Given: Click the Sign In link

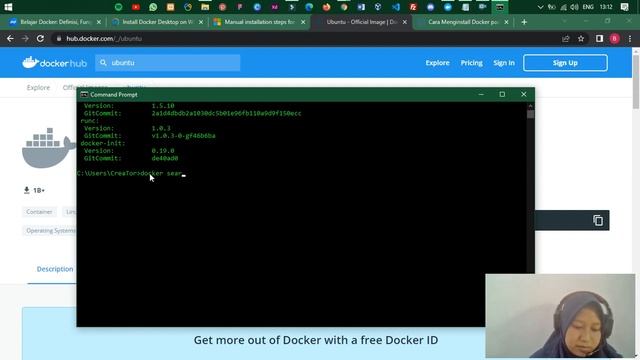Looking at the screenshot, I should pyautogui.click(x=504, y=63).
